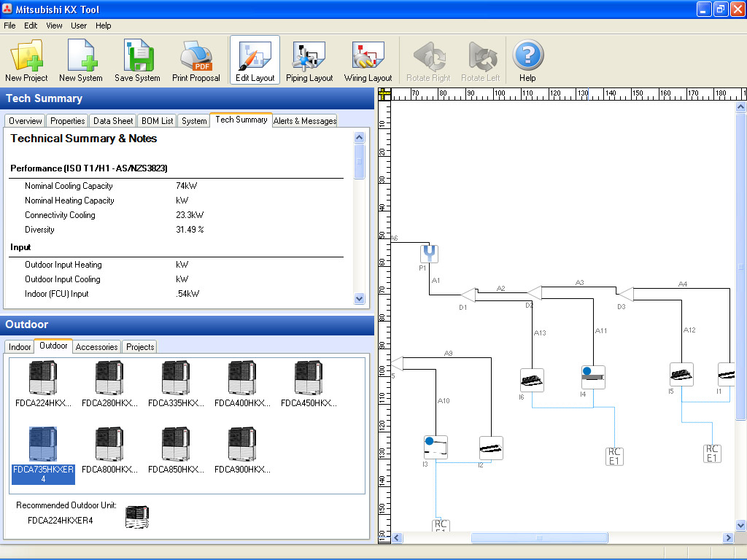Switch to Wiring Layout view

tap(368, 60)
